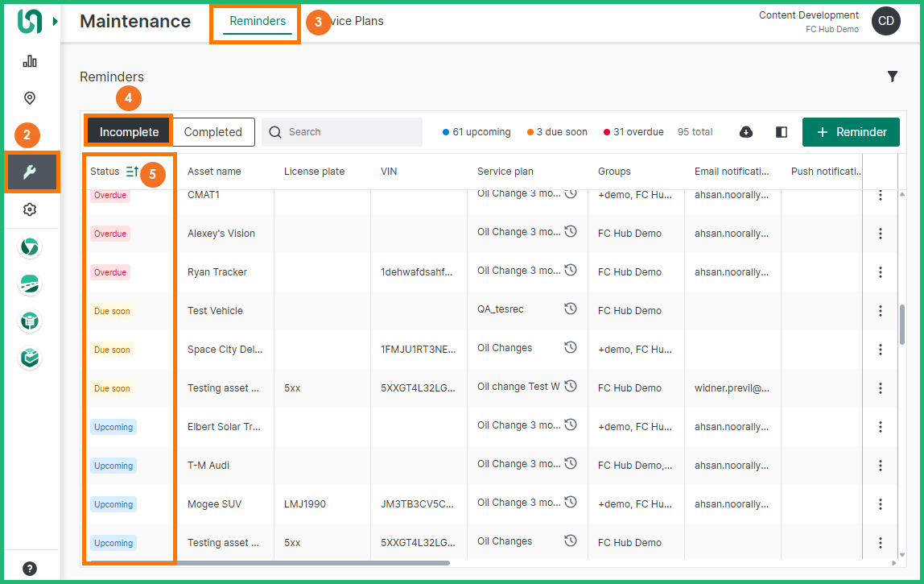The width and height of the screenshot is (924, 584).
Task: Expand the sidebar using the arrow by logo
Action: click(56, 22)
